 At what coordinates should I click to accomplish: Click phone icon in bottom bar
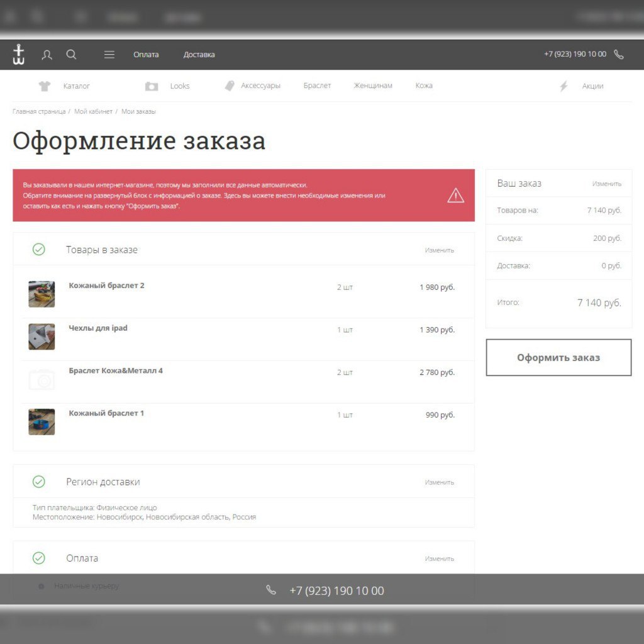coord(271,590)
